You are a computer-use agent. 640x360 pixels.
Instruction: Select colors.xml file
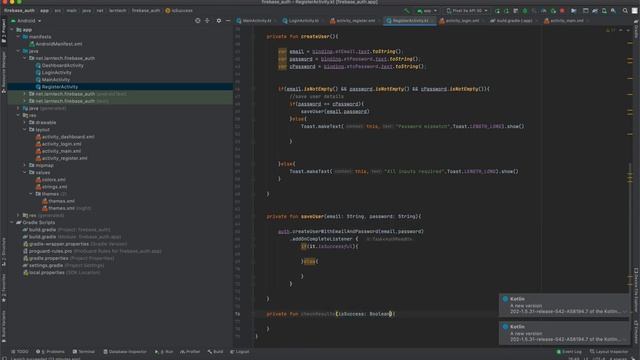click(51, 180)
